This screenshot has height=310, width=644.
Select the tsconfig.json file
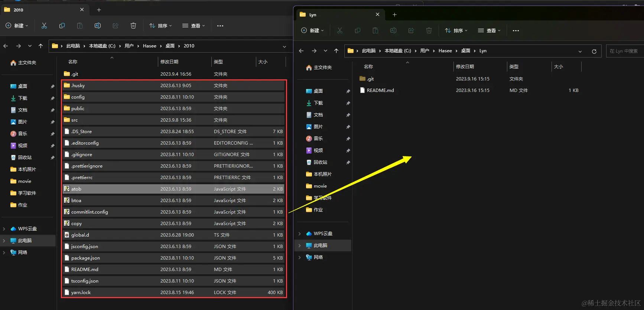[x=173, y=281]
